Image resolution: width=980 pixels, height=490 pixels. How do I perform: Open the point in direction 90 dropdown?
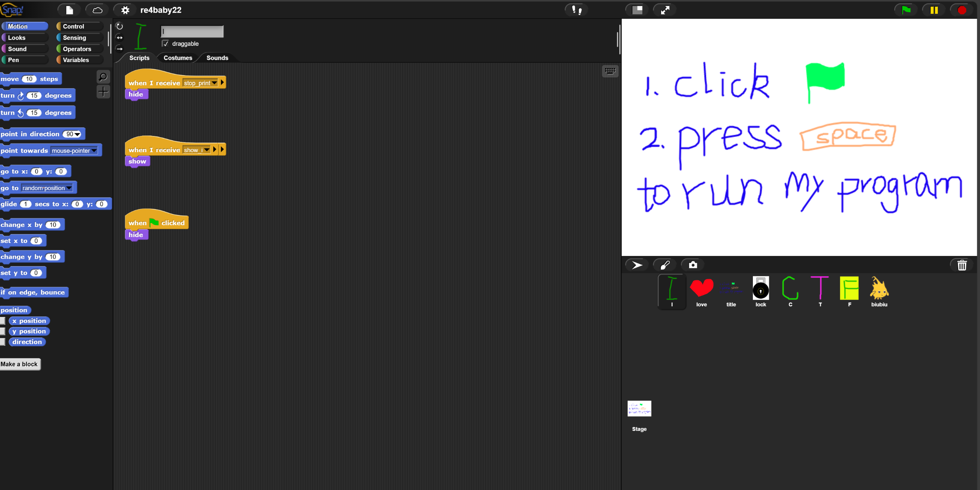(78, 134)
